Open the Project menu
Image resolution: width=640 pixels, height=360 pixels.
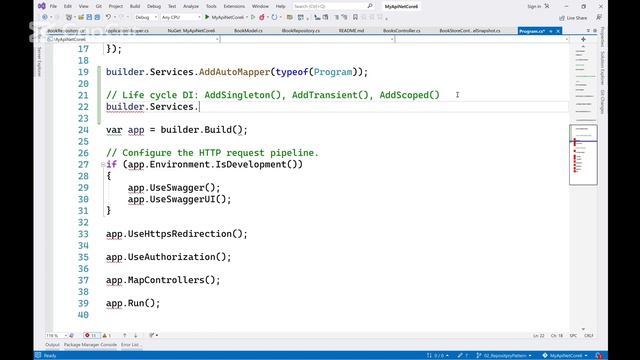116,7
